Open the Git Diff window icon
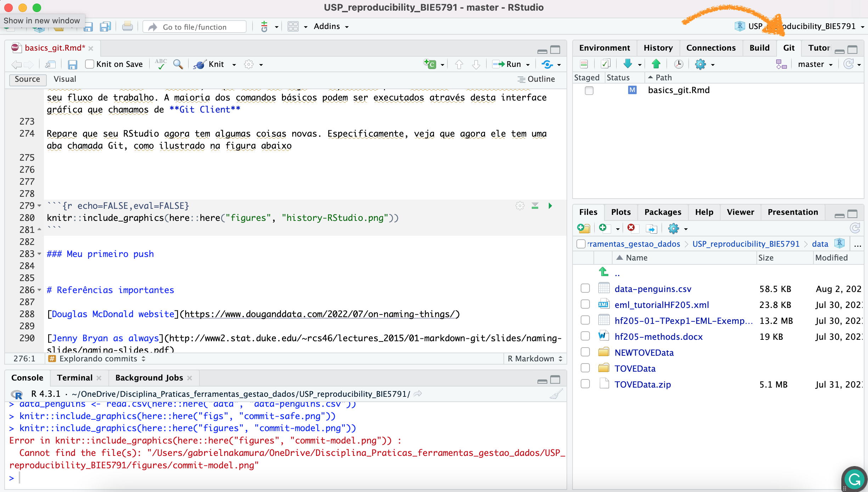 tap(584, 64)
